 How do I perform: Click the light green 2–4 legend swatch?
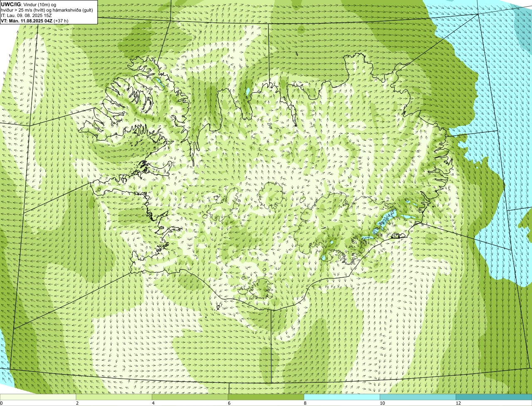coord(114,397)
